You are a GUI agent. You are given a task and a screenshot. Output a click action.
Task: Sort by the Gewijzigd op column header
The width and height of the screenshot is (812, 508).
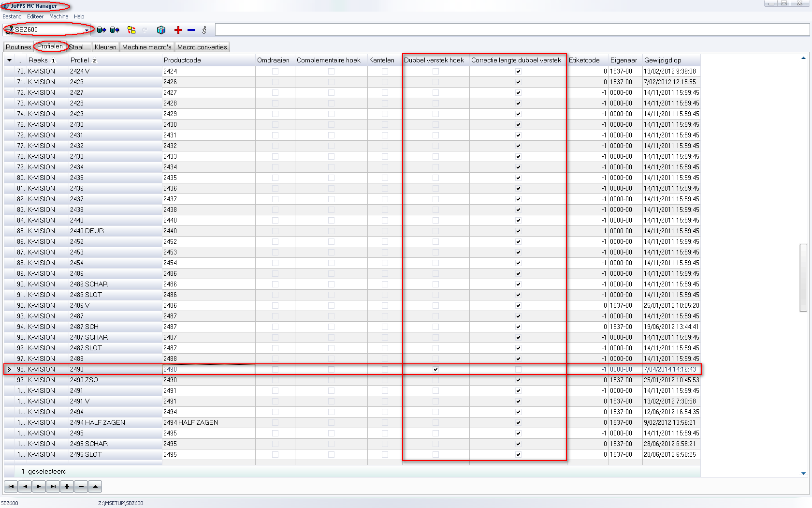pos(671,60)
